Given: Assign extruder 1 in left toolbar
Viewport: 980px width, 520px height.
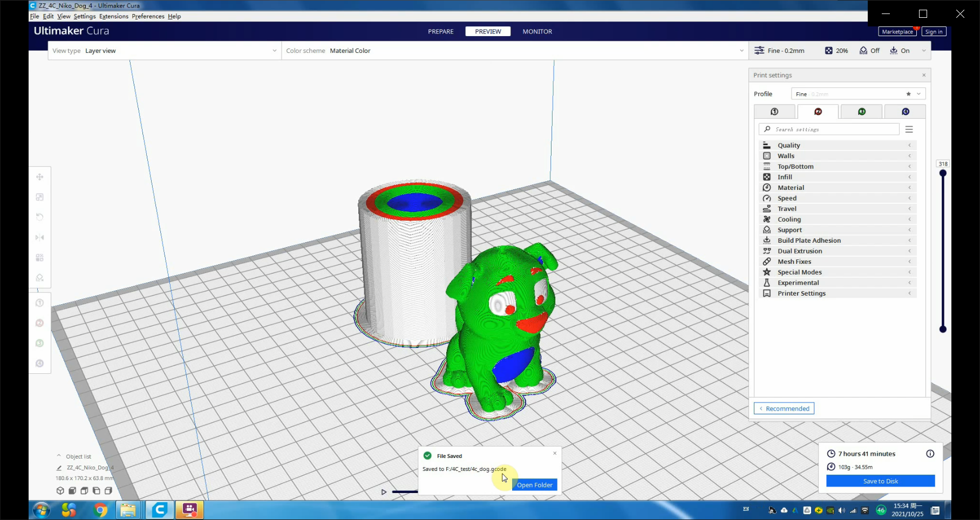Looking at the screenshot, I should tap(39, 303).
